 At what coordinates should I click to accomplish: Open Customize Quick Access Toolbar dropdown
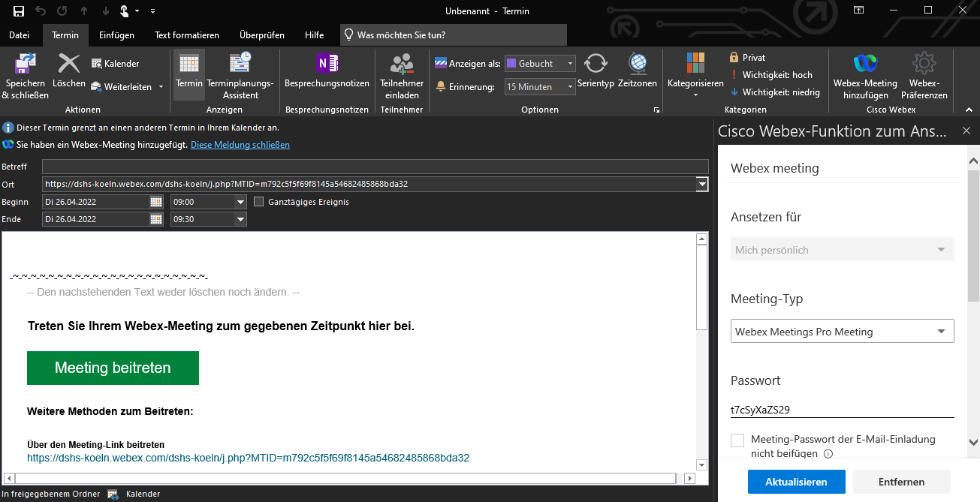(153, 11)
